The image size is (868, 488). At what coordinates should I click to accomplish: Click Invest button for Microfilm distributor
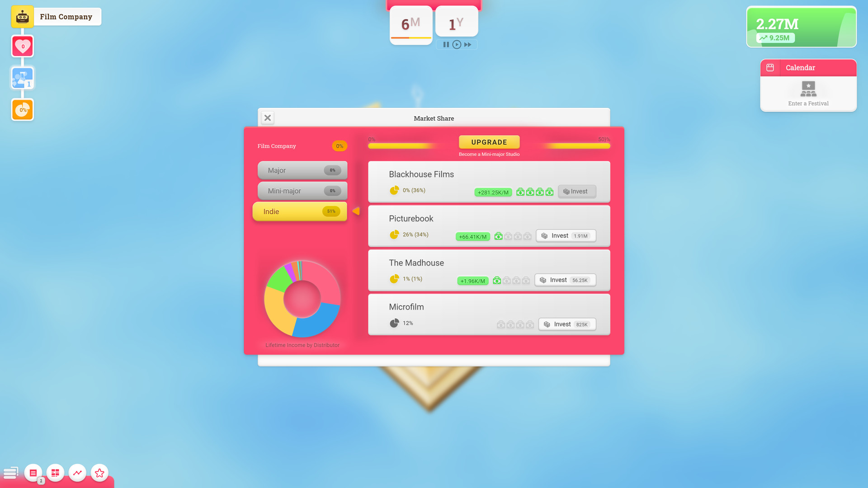click(x=567, y=324)
